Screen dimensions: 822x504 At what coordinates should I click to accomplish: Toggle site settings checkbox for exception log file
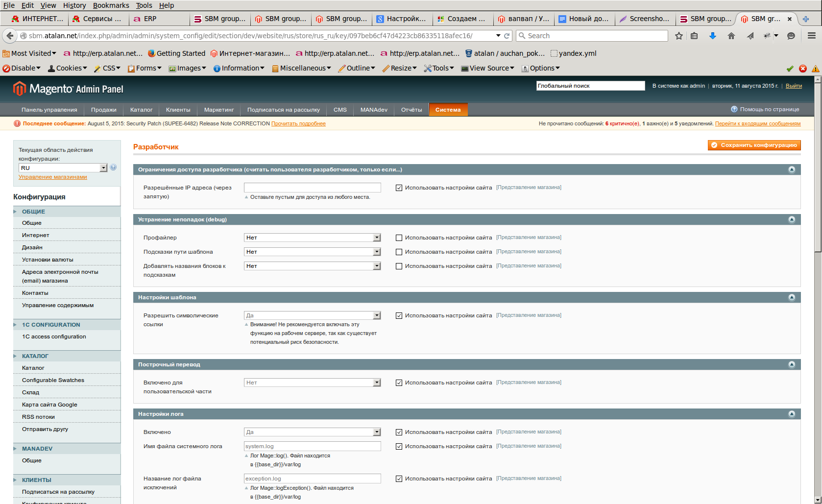click(x=399, y=479)
